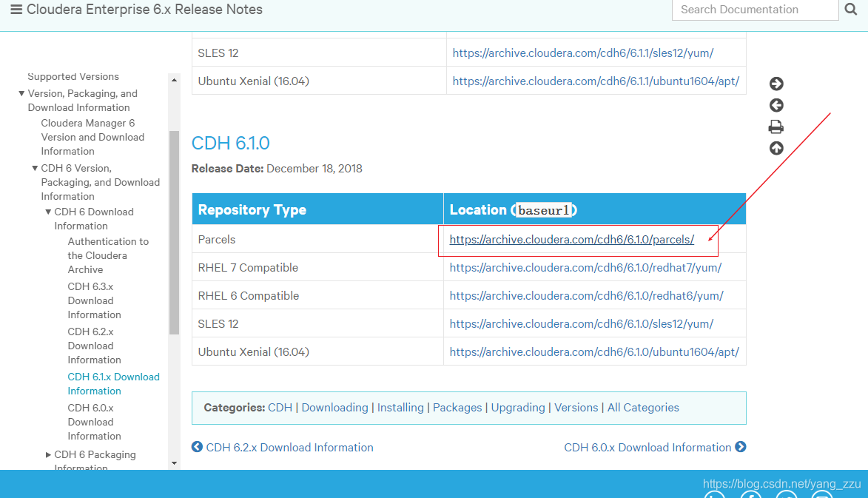Expand CDH 6 Packaging Information node
Screen dimensions: 868x498
point(48,454)
